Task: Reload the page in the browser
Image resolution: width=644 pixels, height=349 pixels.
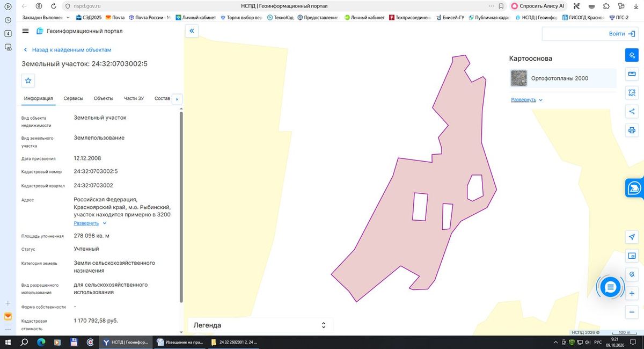Action: (53, 6)
